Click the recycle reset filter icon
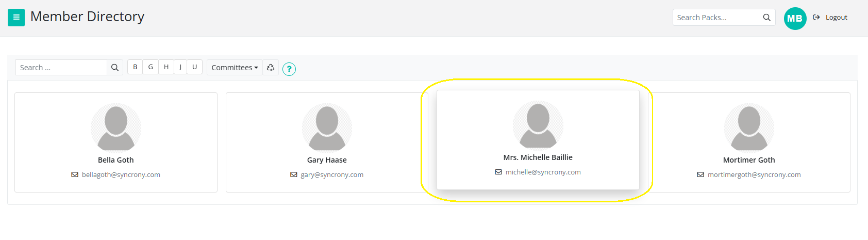 [x=271, y=68]
